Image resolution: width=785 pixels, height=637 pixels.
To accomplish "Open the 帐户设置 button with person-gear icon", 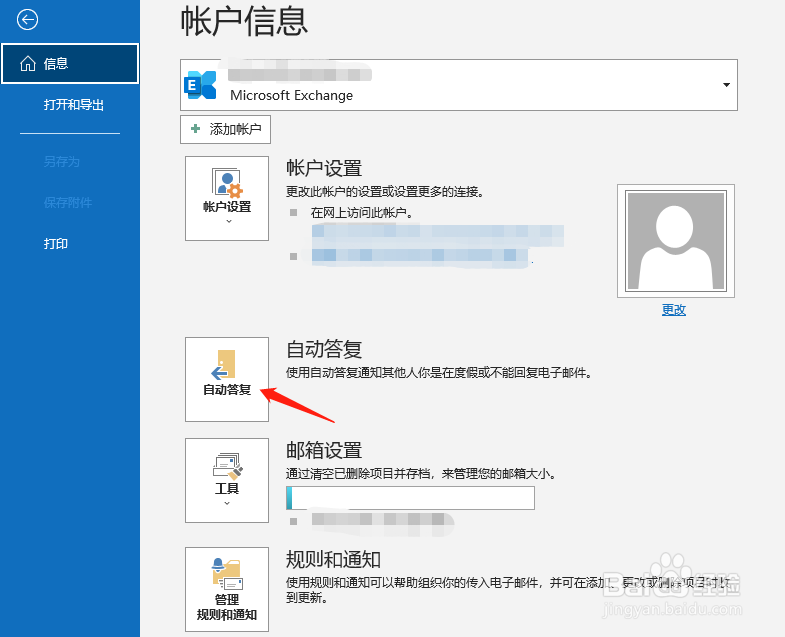I will click(x=227, y=198).
